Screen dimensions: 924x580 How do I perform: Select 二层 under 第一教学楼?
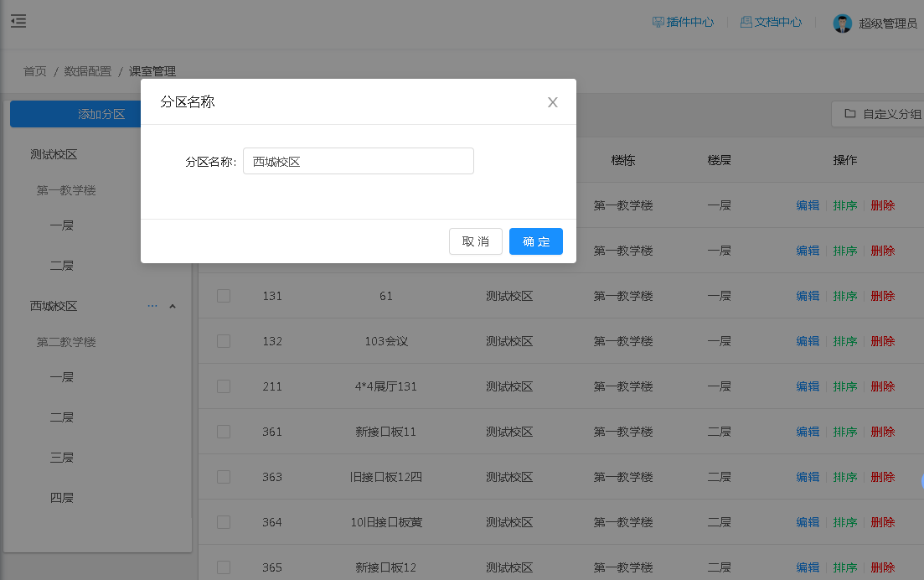click(x=62, y=266)
